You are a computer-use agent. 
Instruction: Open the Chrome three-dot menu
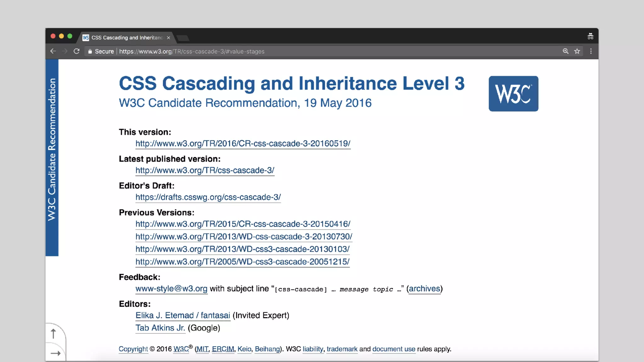coord(591,51)
